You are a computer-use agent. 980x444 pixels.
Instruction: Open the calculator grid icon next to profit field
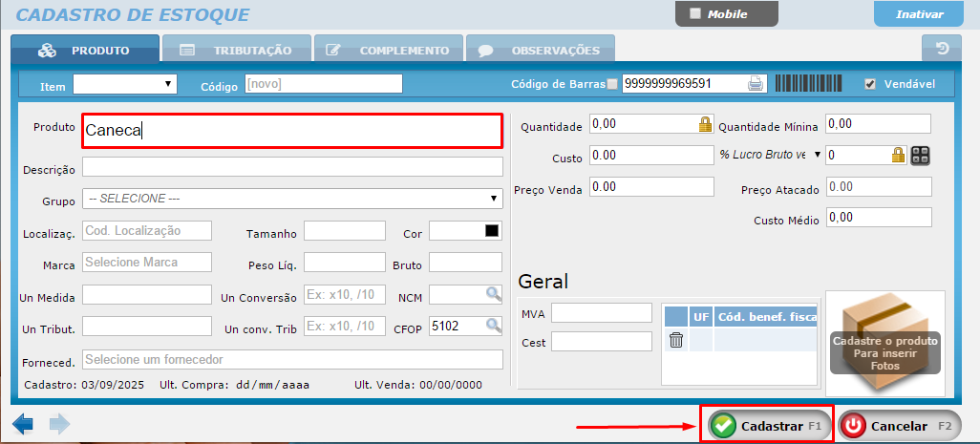[921, 155]
